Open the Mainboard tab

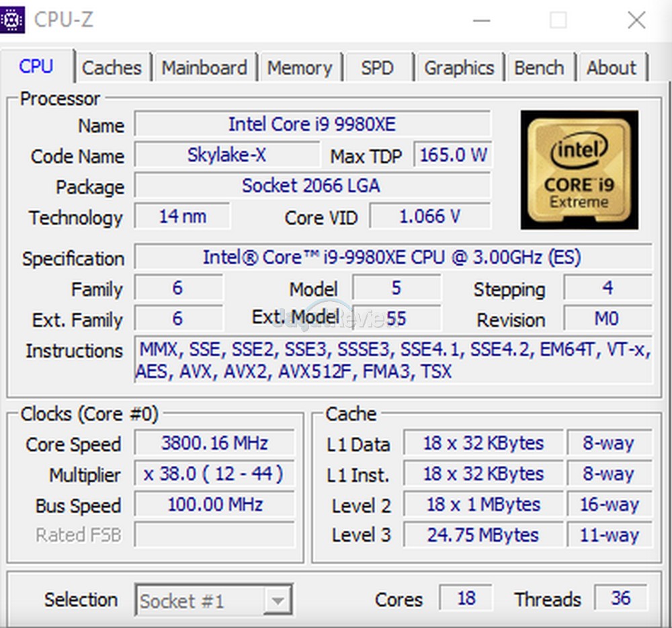click(x=204, y=68)
